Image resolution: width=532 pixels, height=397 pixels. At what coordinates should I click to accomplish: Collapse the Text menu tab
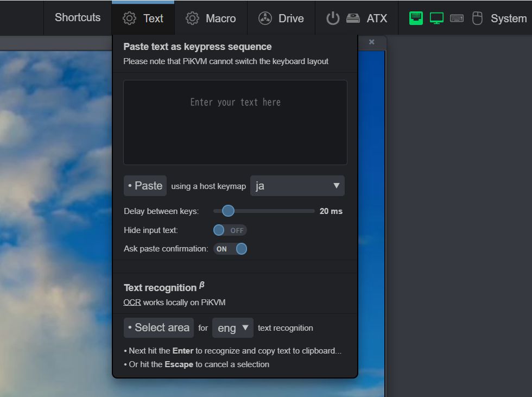pos(143,18)
